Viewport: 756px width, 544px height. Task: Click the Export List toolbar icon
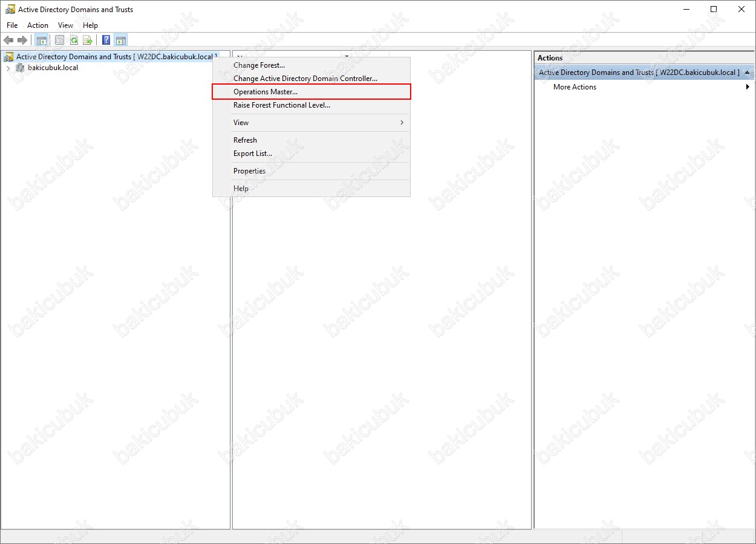pos(88,40)
